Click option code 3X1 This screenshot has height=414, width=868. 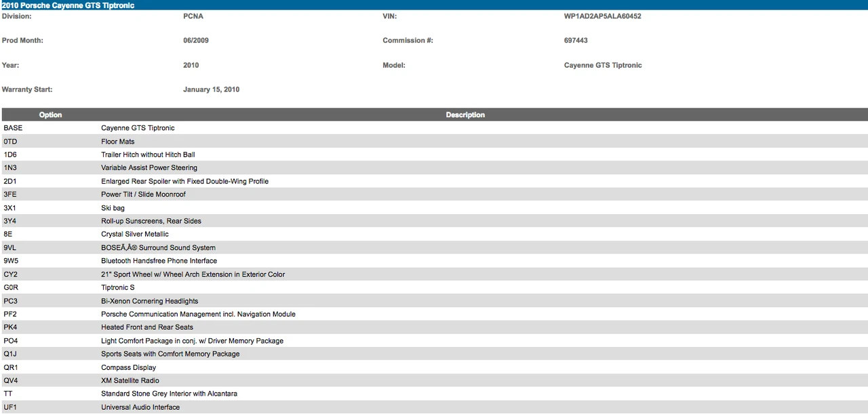click(x=10, y=208)
